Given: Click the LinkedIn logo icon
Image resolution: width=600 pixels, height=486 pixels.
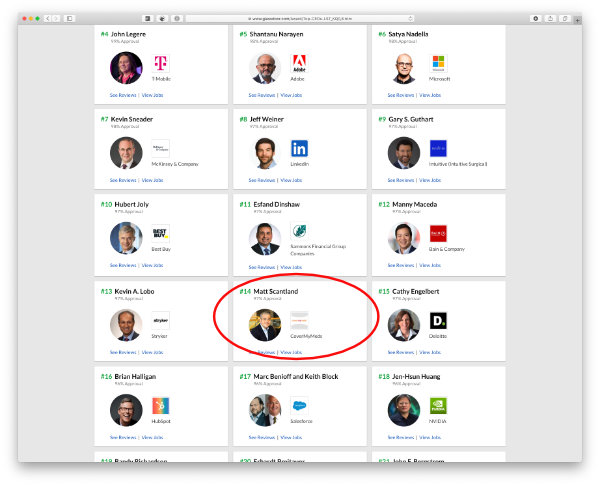Looking at the screenshot, I should pyautogui.click(x=299, y=148).
